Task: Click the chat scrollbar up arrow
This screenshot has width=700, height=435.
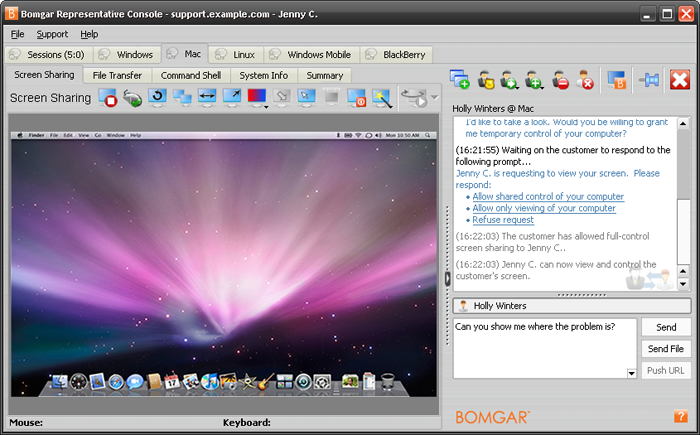Action: (683, 123)
